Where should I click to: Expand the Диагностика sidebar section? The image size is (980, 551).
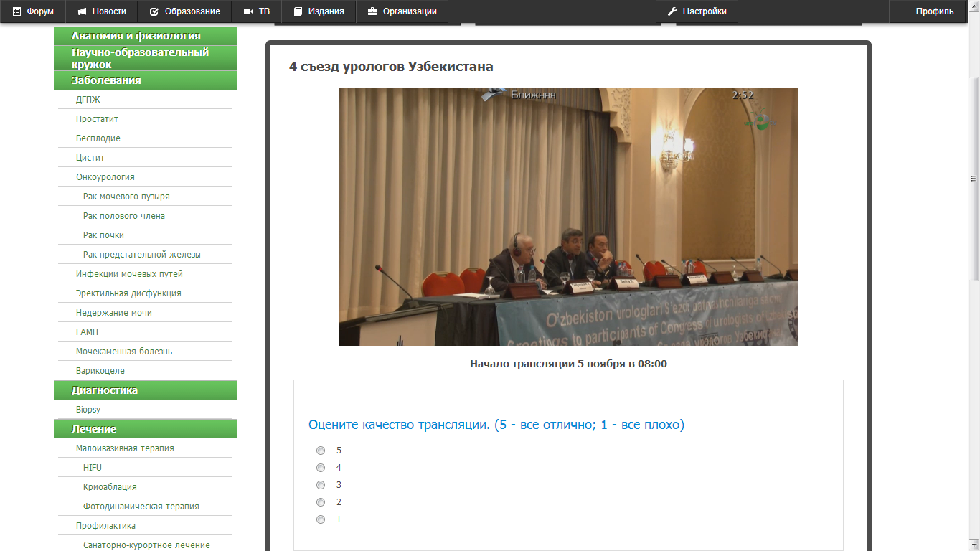tap(145, 390)
